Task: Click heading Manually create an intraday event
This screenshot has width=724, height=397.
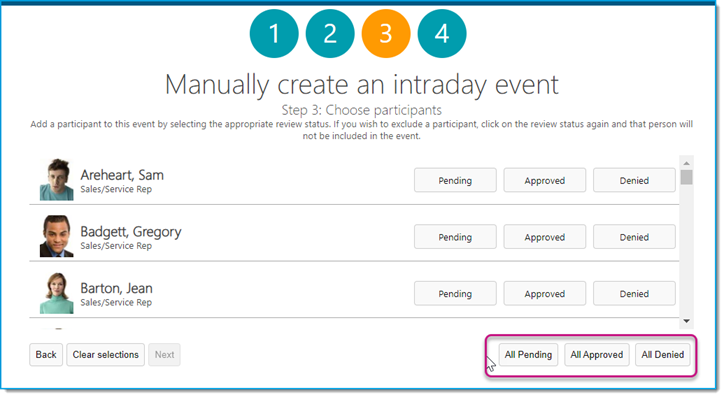Action: coord(362,85)
